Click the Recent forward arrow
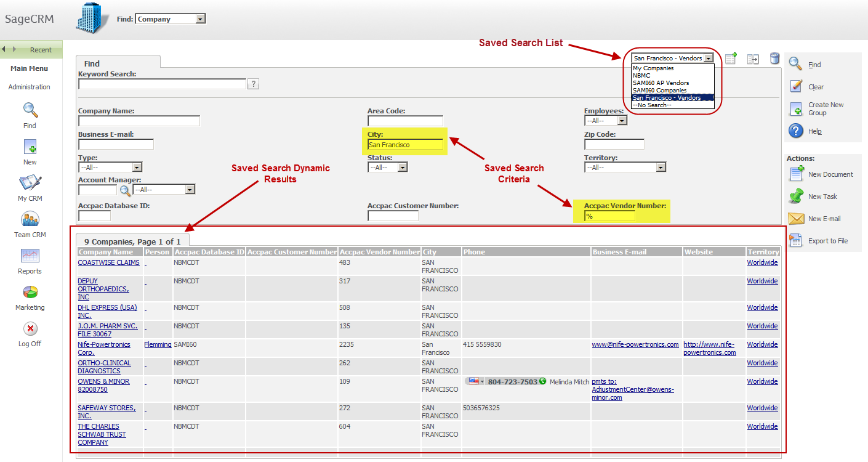The width and height of the screenshot is (868, 462). pos(14,49)
